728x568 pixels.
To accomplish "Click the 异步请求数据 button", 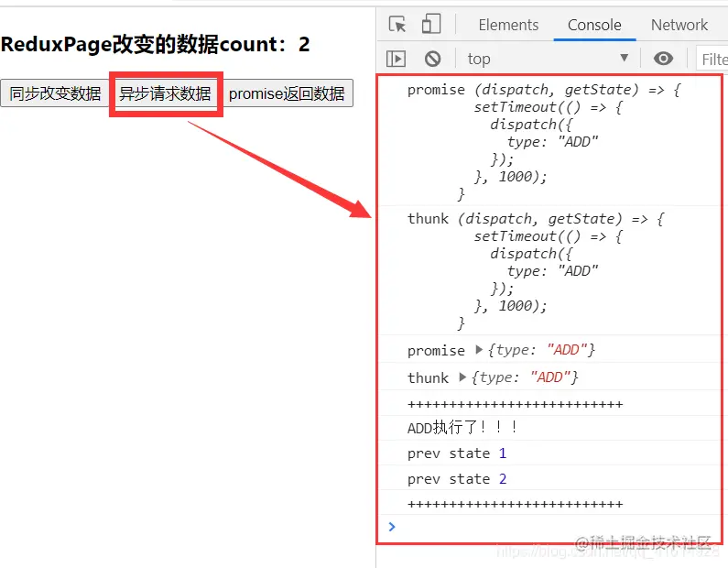I will click(165, 93).
